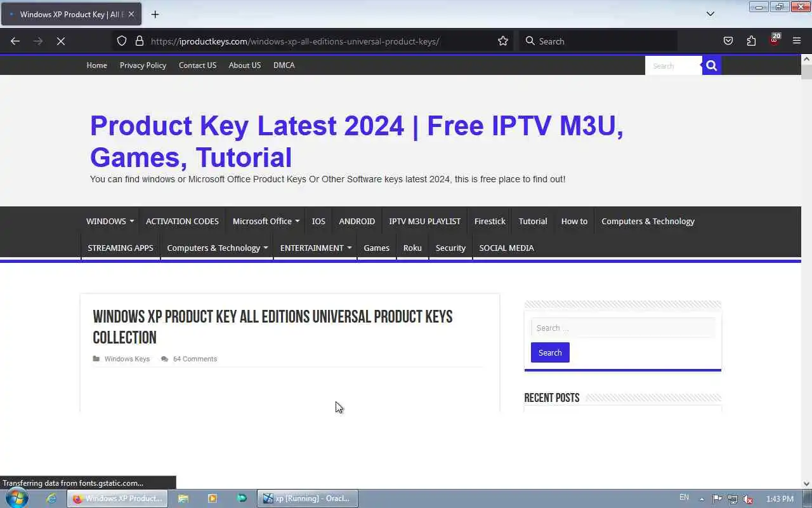Click the Firefox address bar URL

295,41
